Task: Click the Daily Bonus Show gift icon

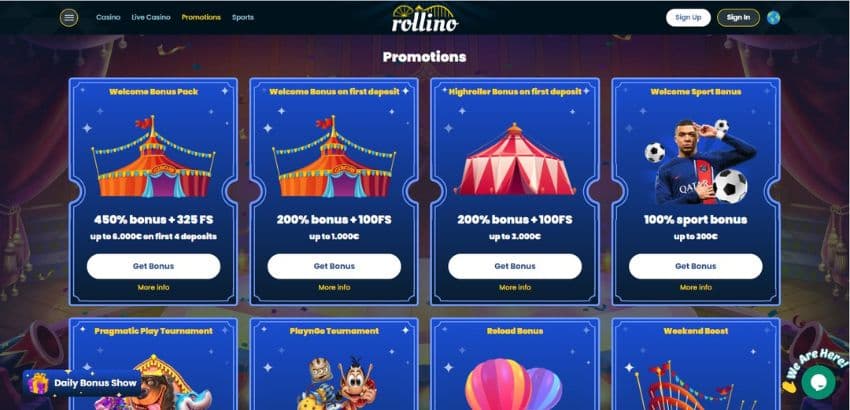Action: click(38, 383)
